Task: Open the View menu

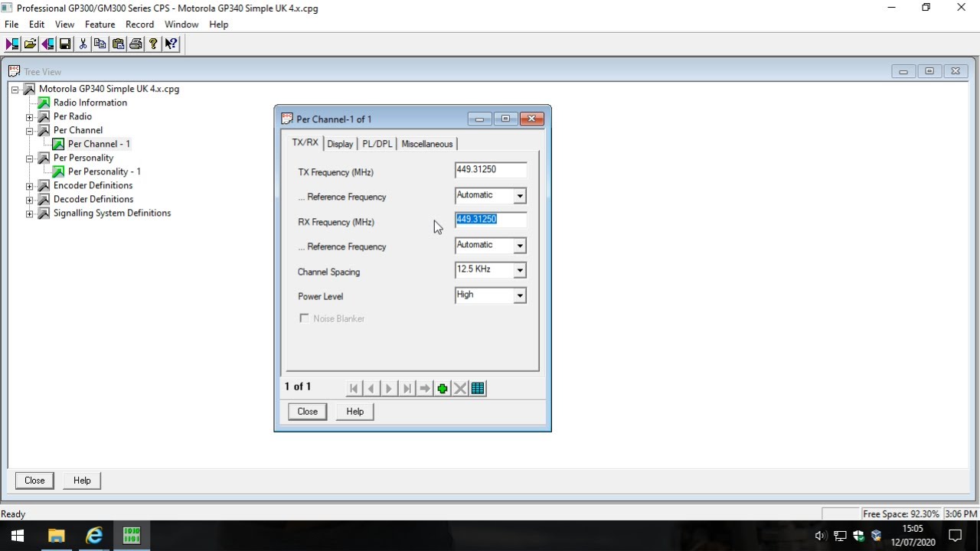Action: [x=65, y=24]
